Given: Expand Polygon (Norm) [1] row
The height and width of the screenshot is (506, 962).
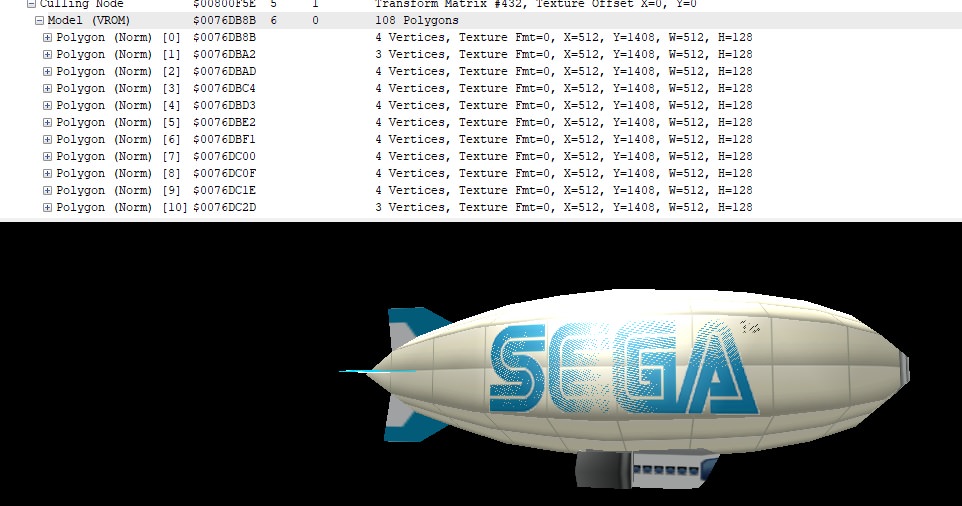Looking at the screenshot, I should [47, 55].
